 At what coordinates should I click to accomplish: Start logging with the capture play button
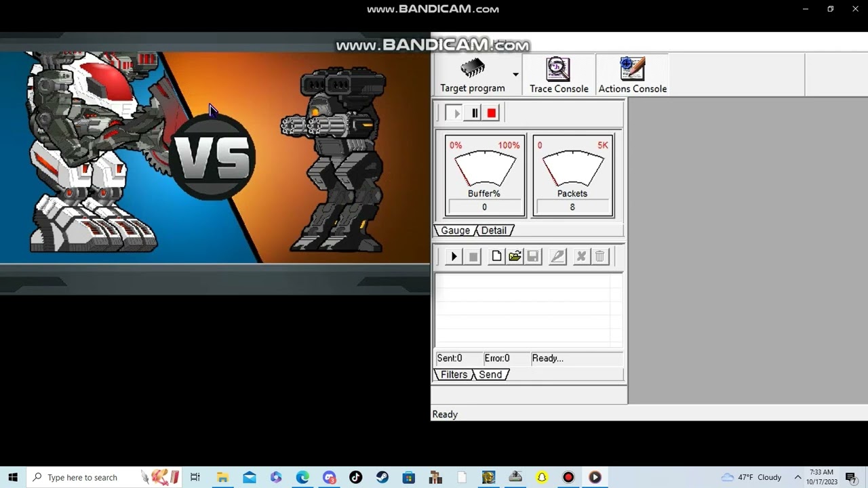pyautogui.click(x=454, y=113)
